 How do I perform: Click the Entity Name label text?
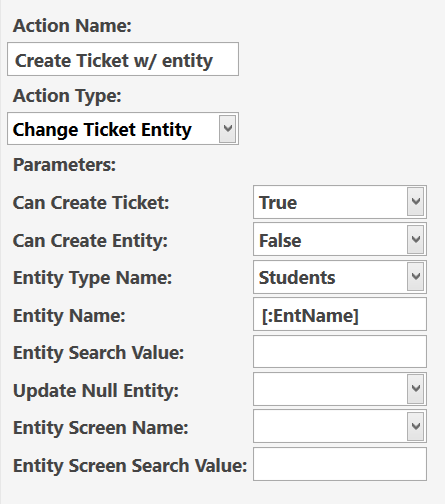pos(69,315)
